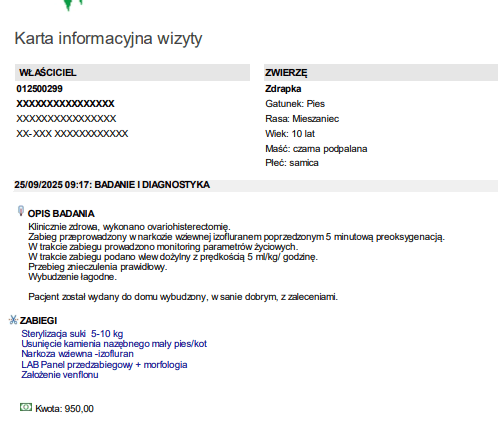This screenshot has height=425, width=498.
Task: Click the owner number 012500299
Action: tap(40, 89)
